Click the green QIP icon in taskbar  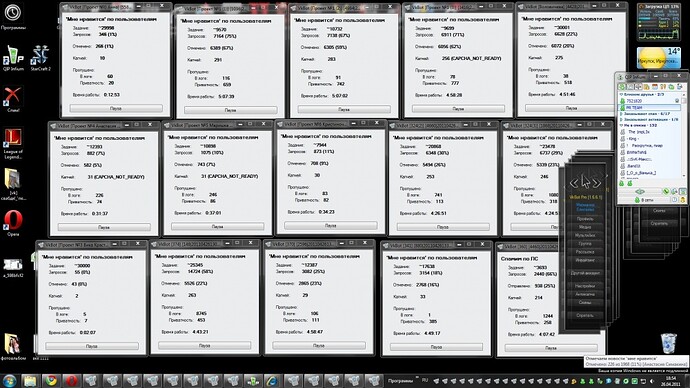tap(252, 381)
